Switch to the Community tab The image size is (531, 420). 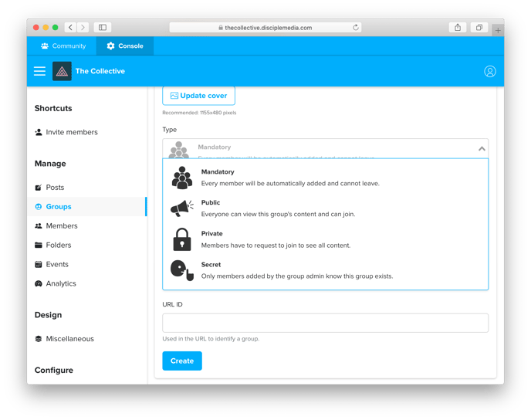click(x=63, y=46)
